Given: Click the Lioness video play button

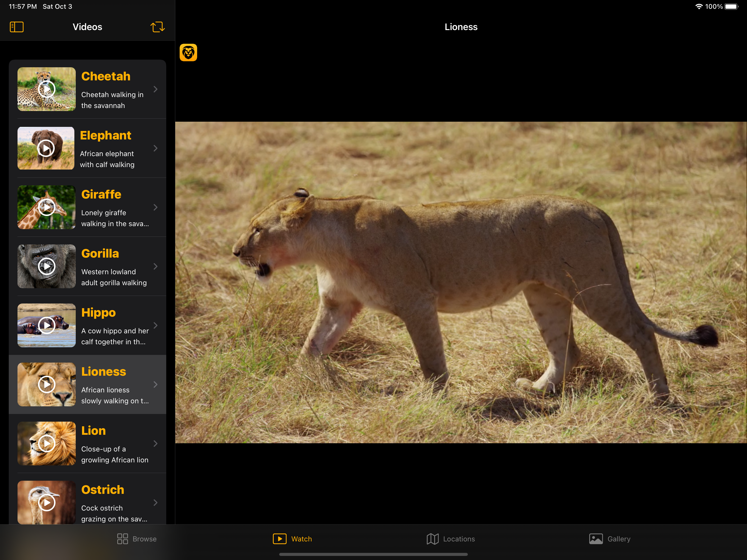Looking at the screenshot, I should (x=46, y=385).
